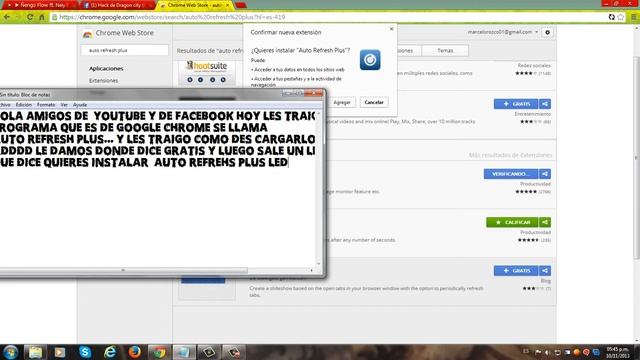This screenshot has height=360, width=640.
Task: Click the green CALIFICAR button
Action: click(x=512, y=222)
